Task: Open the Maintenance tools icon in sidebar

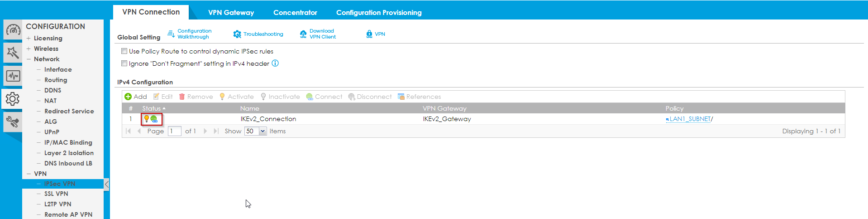Action: (13, 122)
